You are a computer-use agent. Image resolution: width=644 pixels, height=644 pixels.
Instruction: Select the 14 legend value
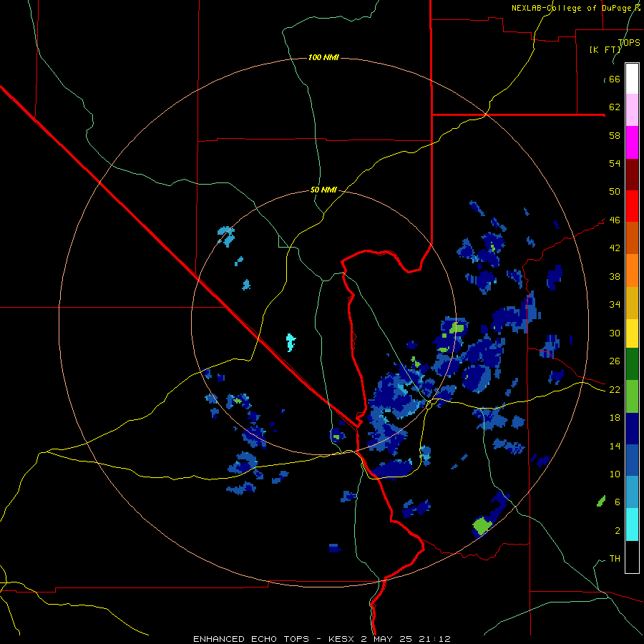coord(615,446)
